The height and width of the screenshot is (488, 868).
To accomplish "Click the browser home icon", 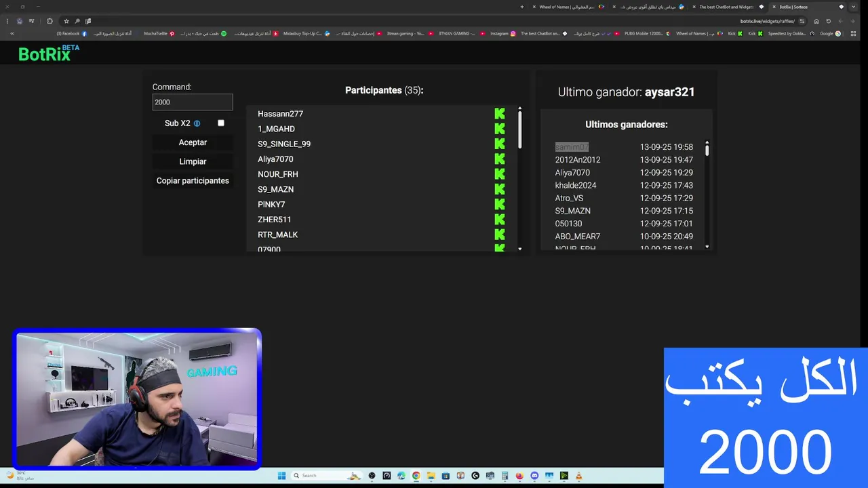I will tap(816, 21).
